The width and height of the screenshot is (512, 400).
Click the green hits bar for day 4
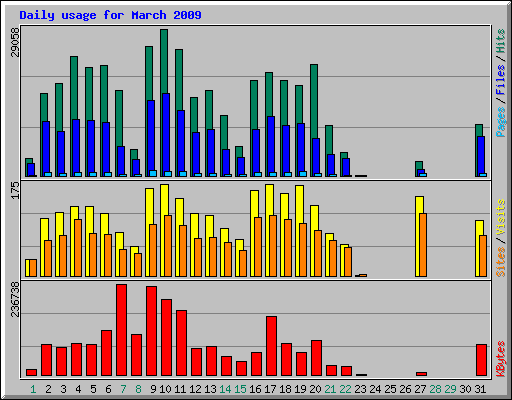pos(74,87)
